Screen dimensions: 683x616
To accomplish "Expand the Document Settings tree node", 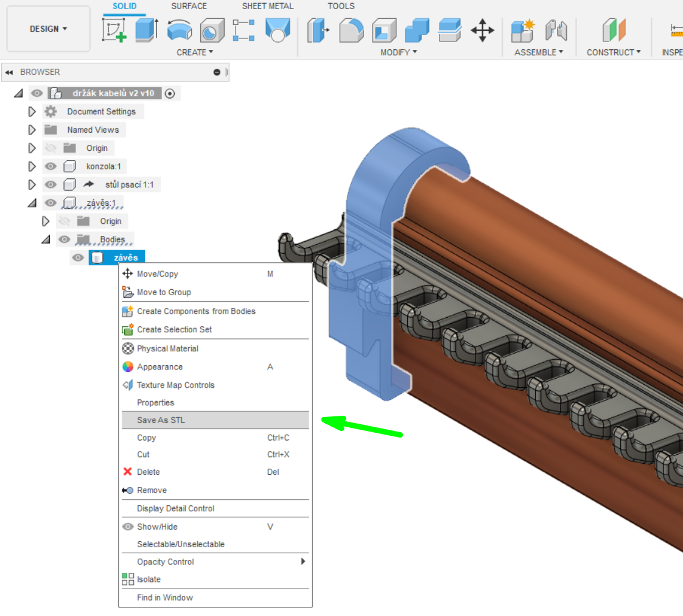I will click(32, 111).
